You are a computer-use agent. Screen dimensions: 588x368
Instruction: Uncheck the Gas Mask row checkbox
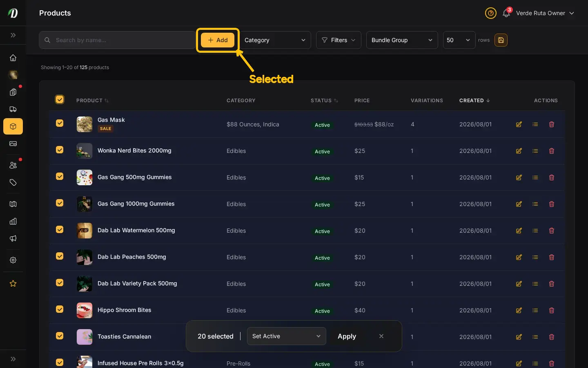coord(60,123)
